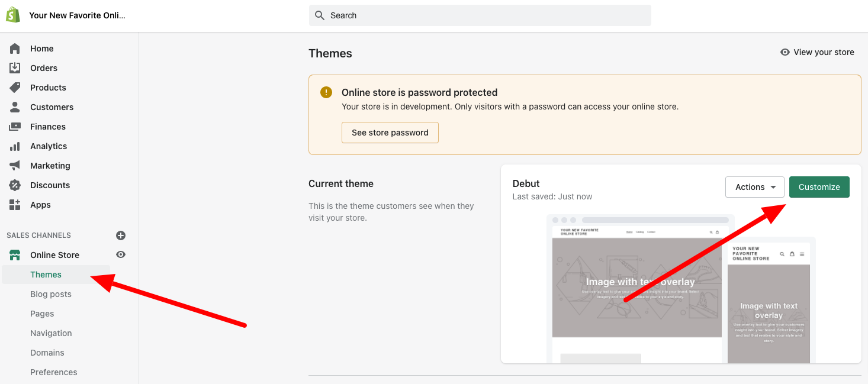The width and height of the screenshot is (868, 384).
Task: Expand the Online Store channel
Action: pyautogui.click(x=55, y=254)
